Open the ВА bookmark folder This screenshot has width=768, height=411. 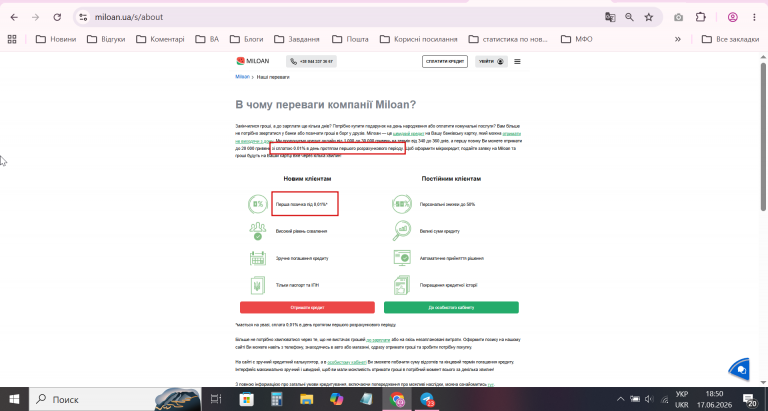(x=207, y=39)
